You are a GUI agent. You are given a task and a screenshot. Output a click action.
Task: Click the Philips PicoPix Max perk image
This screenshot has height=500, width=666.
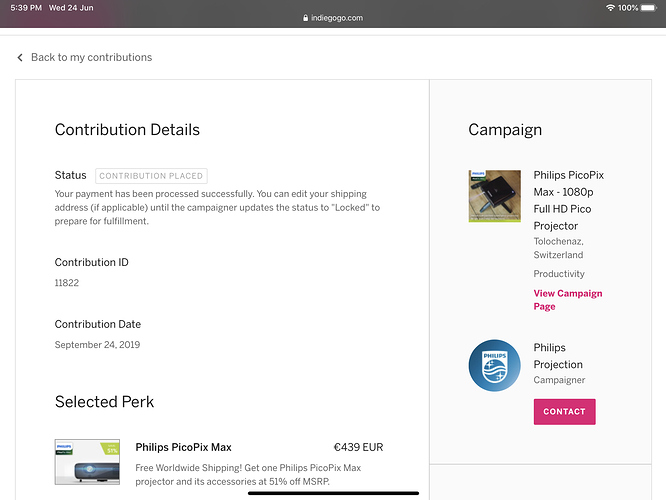[87, 461]
